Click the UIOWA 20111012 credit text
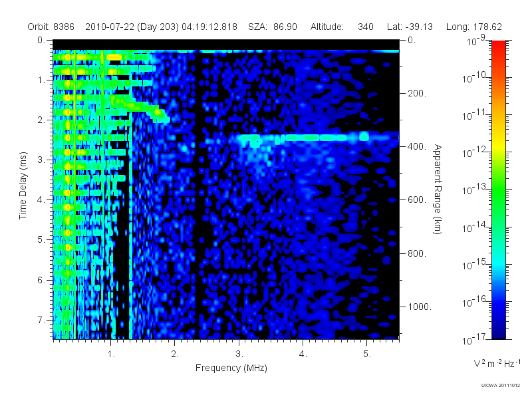The image size is (532, 399). click(x=501, y=386)
